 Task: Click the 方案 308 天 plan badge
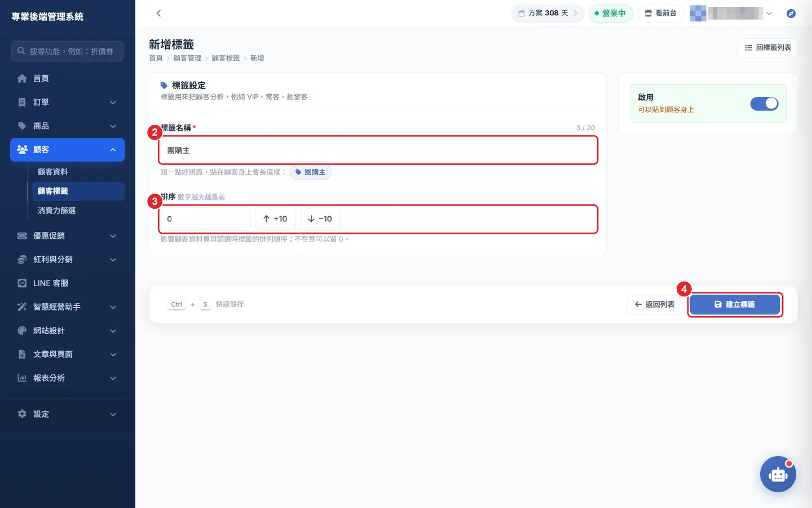coord(548,13)
